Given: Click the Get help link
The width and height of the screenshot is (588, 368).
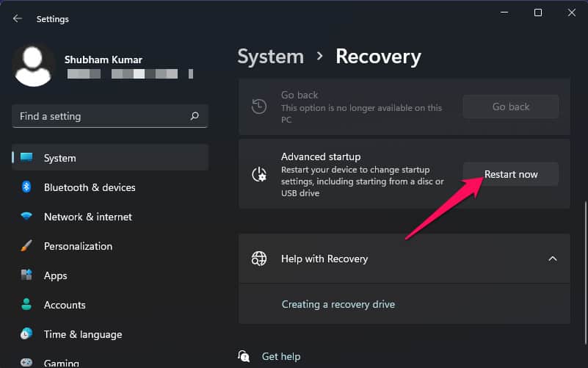Looking at the screenshot, I should 281,356.
